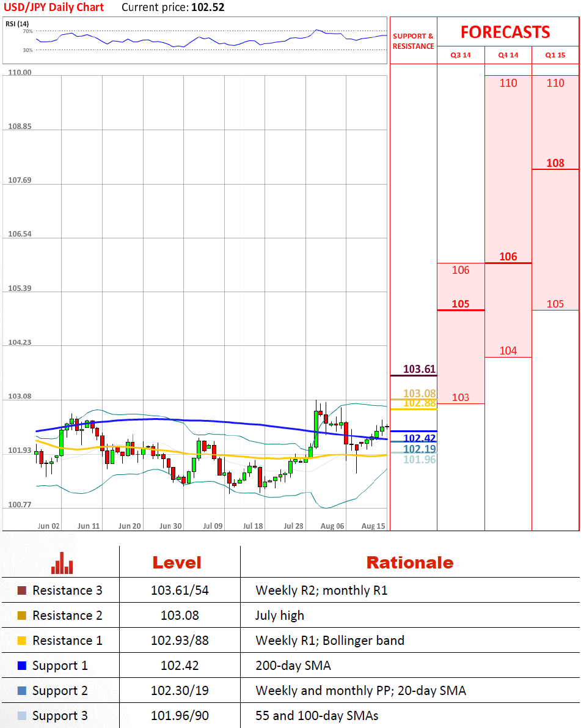Click the 103.08 resistance level marker

tap(420, 393)
